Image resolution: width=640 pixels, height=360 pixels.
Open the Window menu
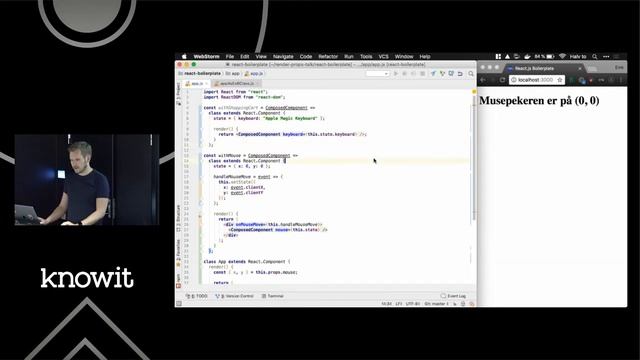pos(404,57)
